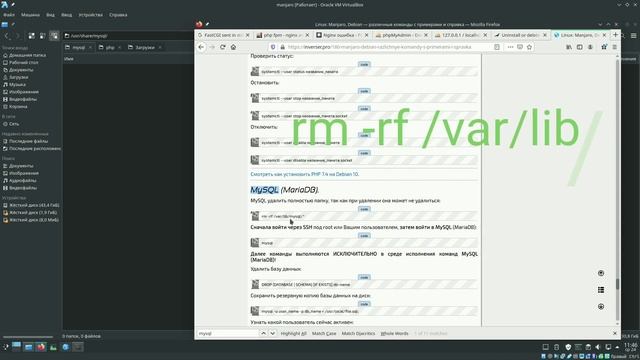Open the mysql tab in Dolphin
Image resolution: width=640 pixels, height=360 pixels.
tap(78, 47)
